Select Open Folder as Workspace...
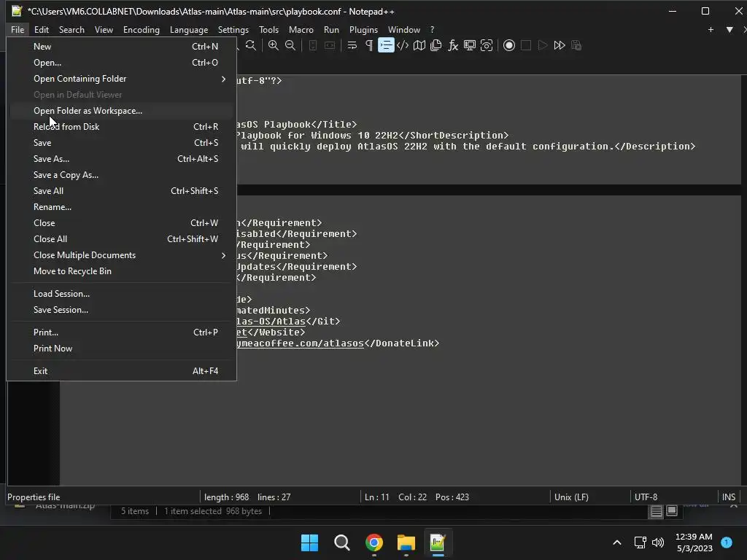This screenshot has height=560, width=747. (x=122, y=111)
